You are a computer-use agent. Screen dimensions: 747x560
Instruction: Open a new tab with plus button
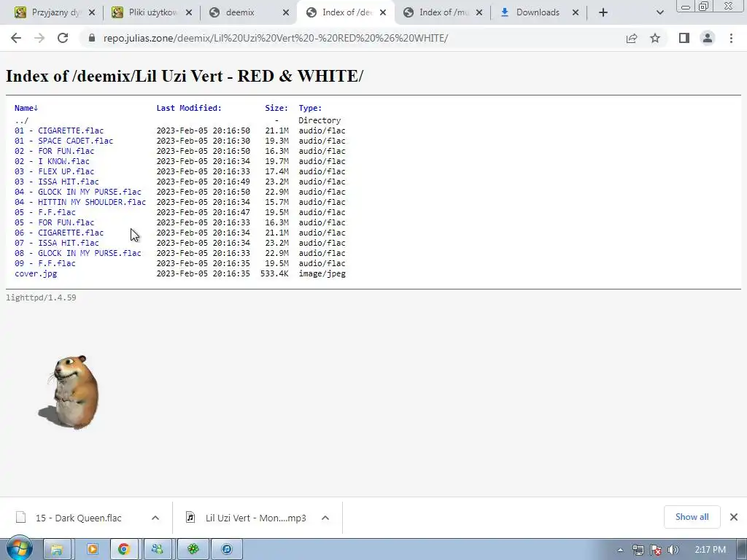click(603, 12)
